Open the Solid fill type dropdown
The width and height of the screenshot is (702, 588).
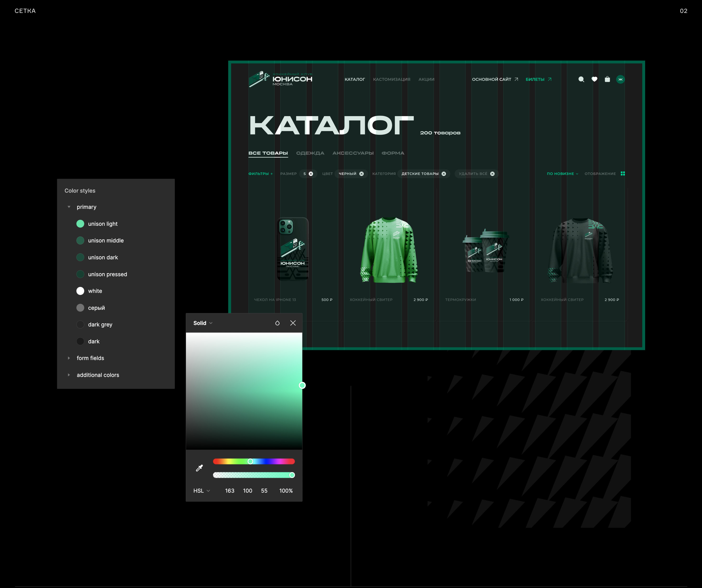203,323
